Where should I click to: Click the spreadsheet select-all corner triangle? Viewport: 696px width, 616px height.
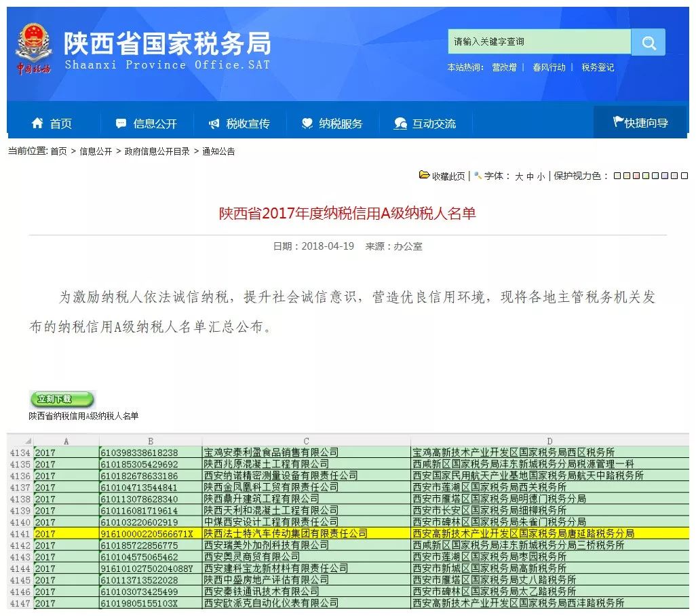[28, 441]
